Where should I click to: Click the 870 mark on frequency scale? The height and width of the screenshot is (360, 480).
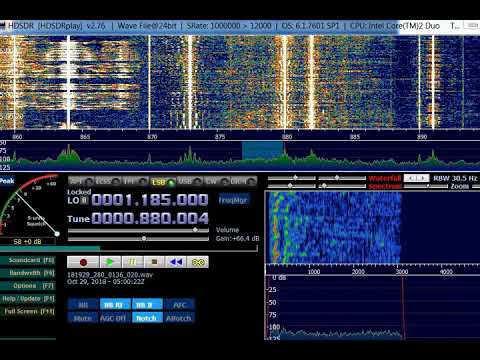coord(152,137)
